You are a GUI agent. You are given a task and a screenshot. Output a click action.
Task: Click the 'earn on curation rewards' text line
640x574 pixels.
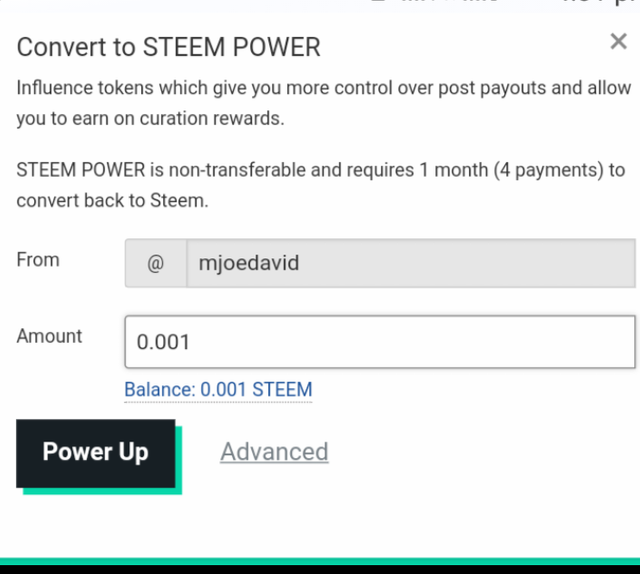(x=150, y=119)
